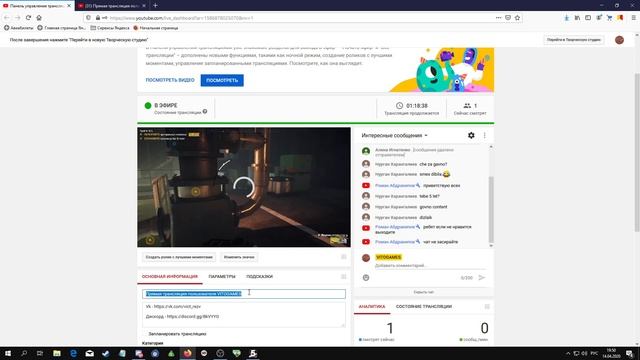
Task: Click the stream title input field
Action: pos(244,293)
